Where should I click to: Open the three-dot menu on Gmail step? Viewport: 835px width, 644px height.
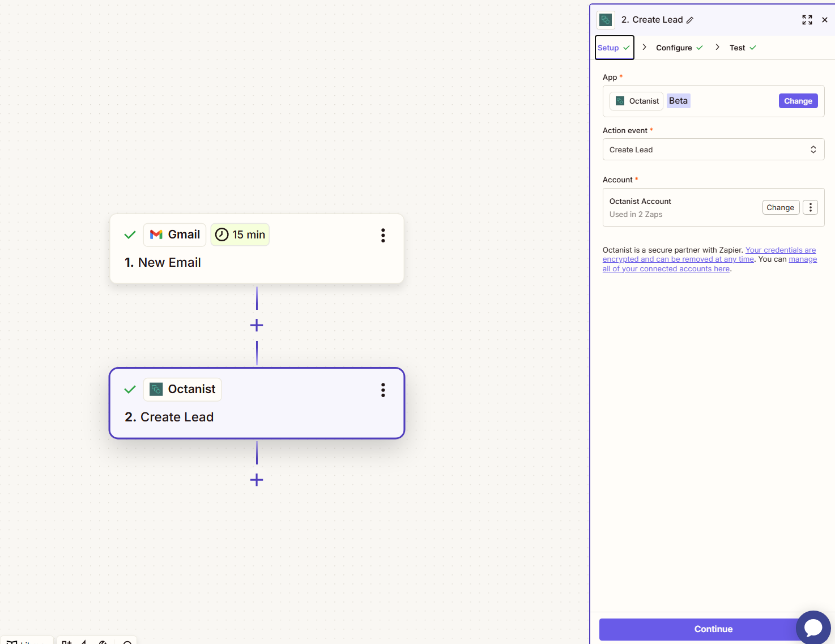pyautogui.click(x=383, y=235)
